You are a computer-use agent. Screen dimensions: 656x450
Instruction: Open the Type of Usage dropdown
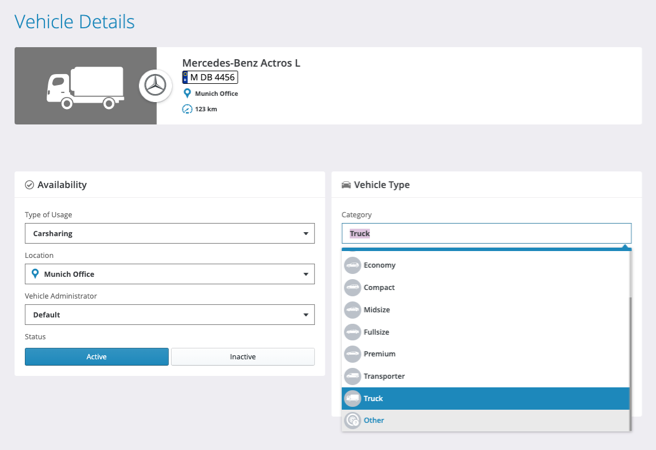coord(169,233)
